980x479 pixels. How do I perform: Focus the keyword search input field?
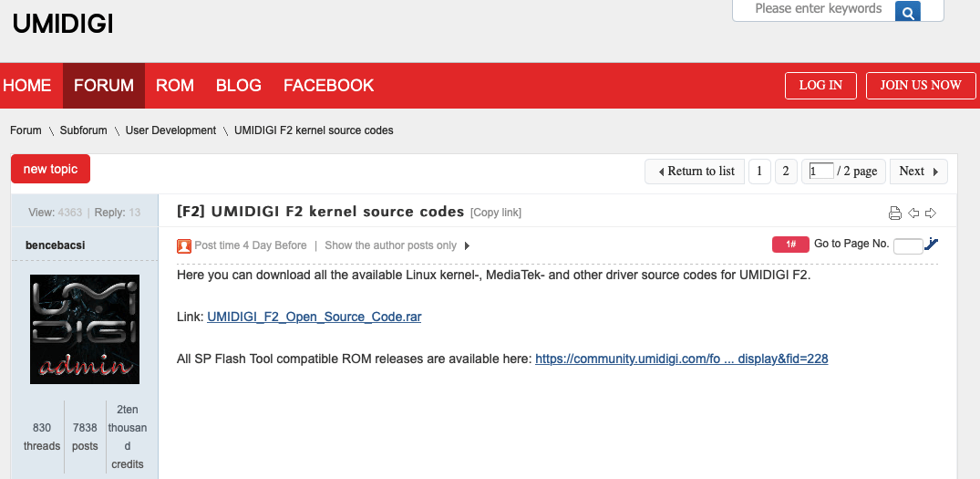point(816,9)
